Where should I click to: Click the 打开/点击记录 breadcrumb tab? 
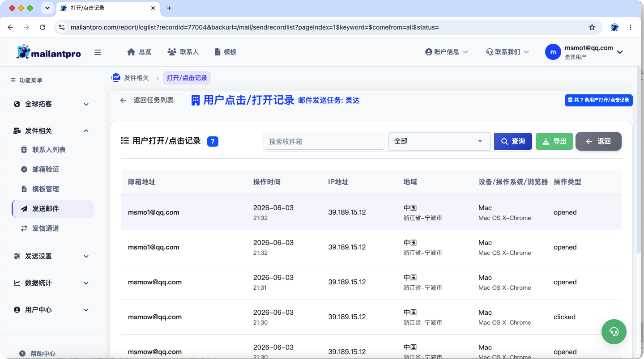point(187,78)
